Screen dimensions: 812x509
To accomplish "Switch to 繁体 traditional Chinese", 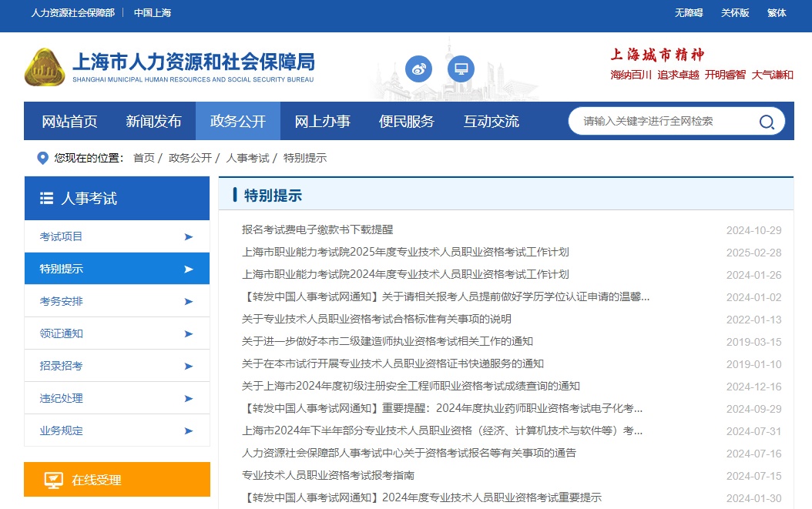I will [777, 13].
